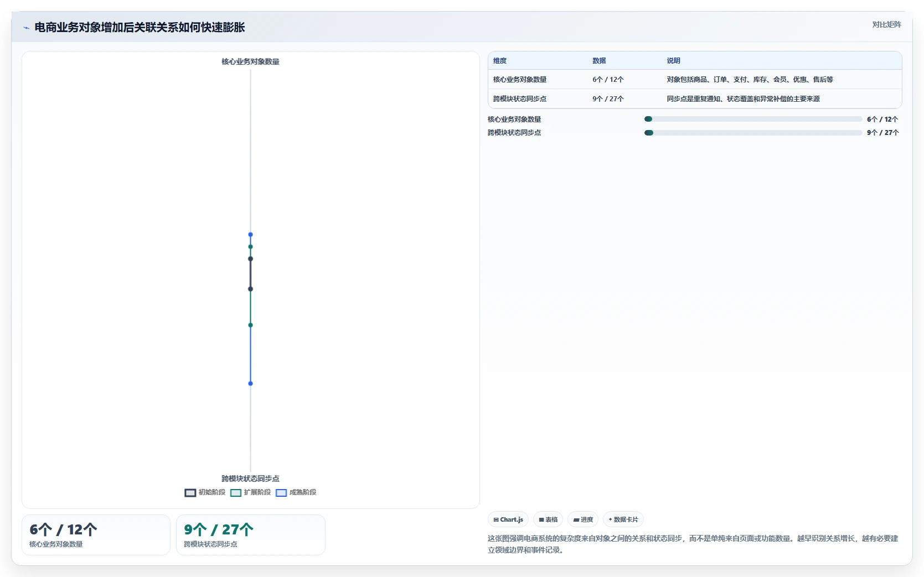Image resolution: width=924 pixels, height=577 pixels.
Task: Click the 6个 / 12个 table data cell
Action: [608, 80]
